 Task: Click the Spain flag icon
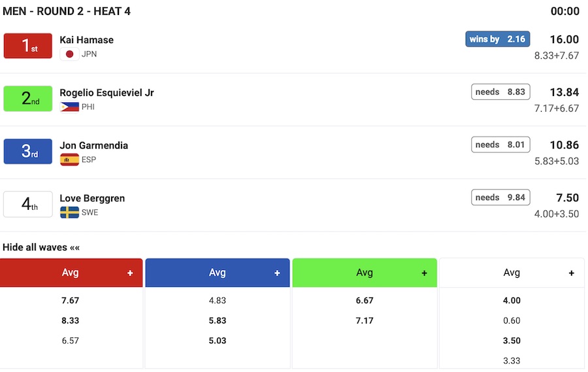coord(69,160)
